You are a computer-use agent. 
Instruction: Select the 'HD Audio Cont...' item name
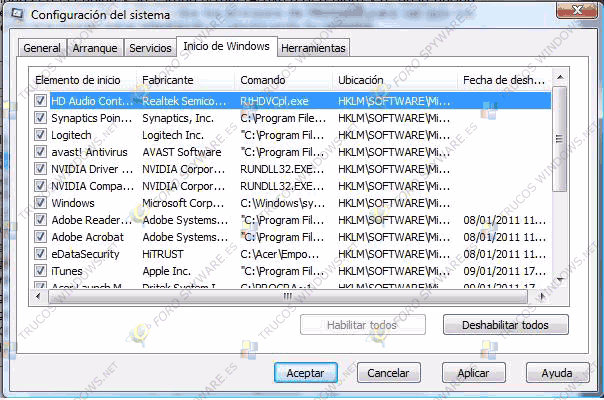pyautogui.click(x=92, y=101)
